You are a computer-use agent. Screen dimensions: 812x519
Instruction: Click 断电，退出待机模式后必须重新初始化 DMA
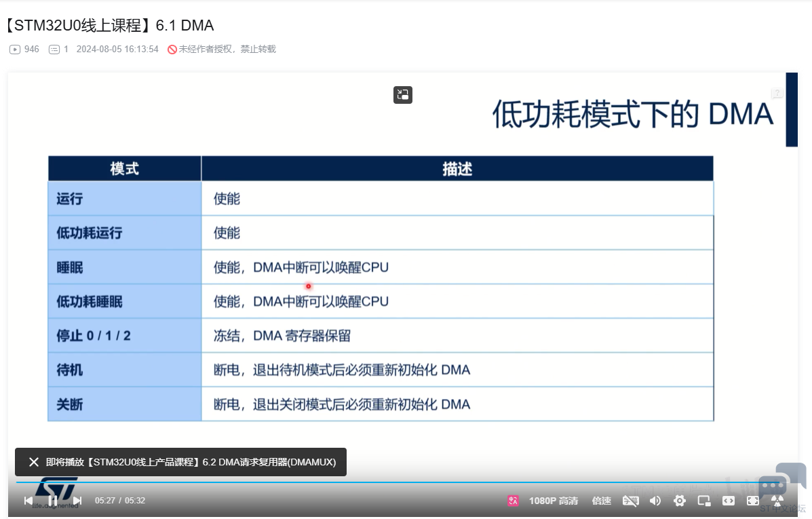(x=342, y=370)
